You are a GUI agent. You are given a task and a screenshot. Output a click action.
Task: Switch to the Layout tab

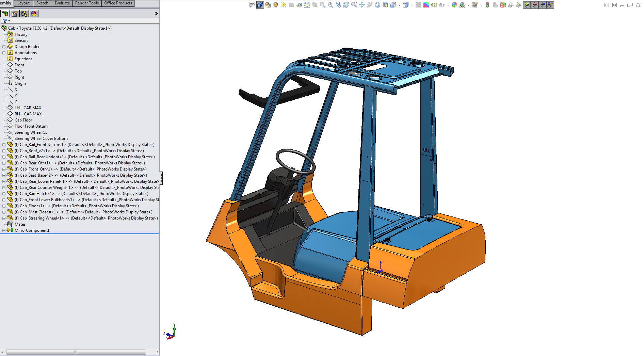(x=23, y=3)
